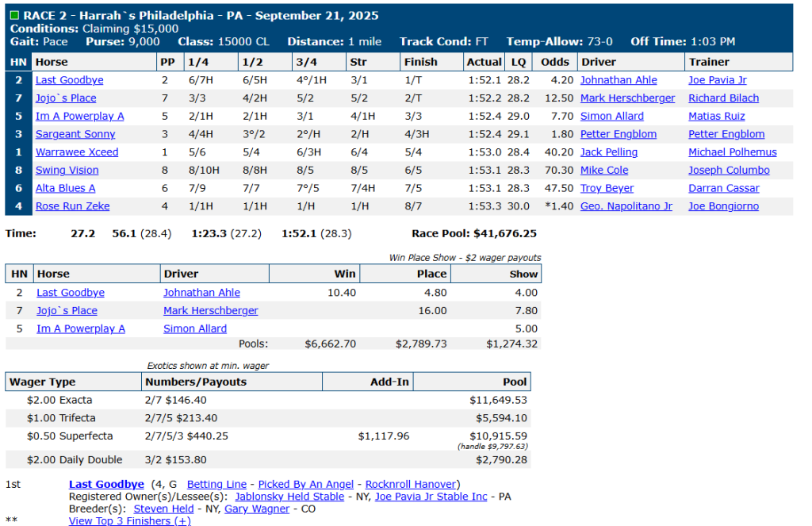Open trainer Matias Ruiz profile

pyautogui.click(x=716, y=116)
